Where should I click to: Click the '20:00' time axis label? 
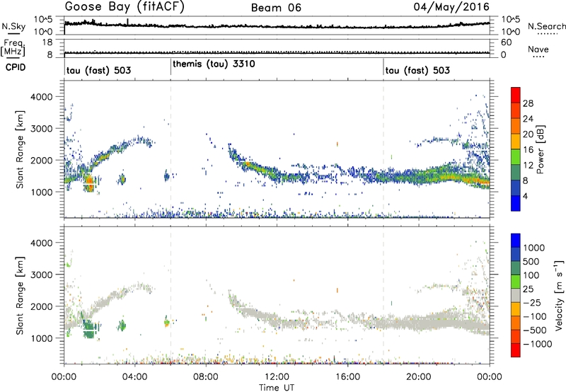(419, 377)
